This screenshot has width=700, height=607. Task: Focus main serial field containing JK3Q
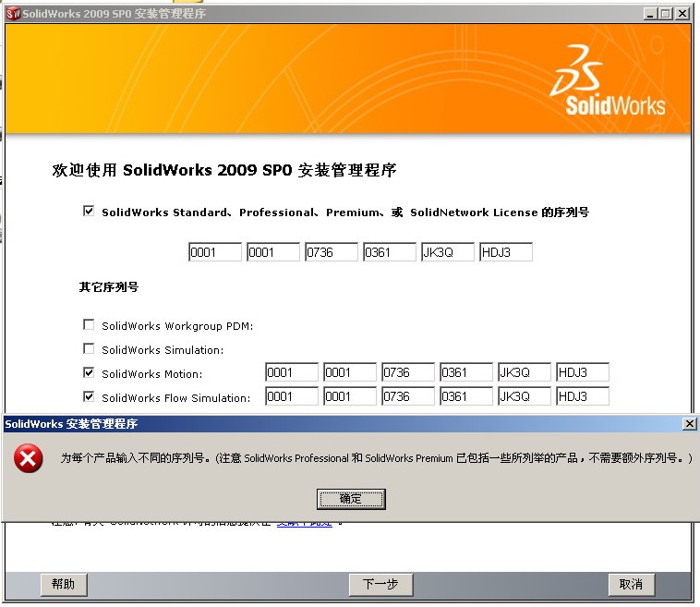(447, 252)
